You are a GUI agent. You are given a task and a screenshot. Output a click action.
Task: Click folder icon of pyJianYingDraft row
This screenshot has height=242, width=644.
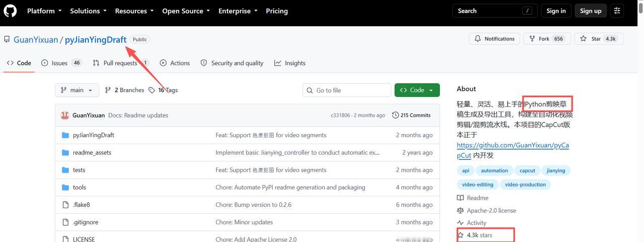65,135
